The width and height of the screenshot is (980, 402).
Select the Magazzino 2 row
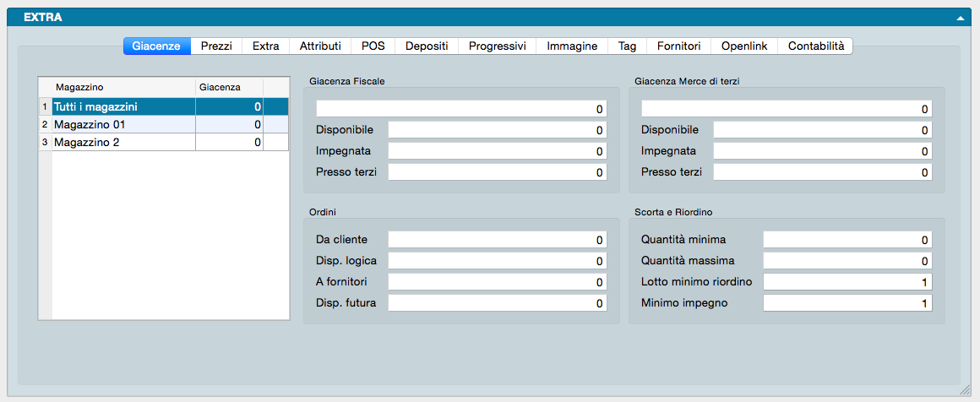[x=123, y=143]
